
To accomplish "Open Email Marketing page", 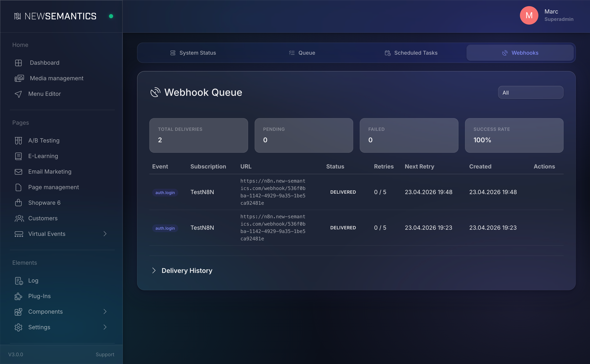I will [50, 172].
